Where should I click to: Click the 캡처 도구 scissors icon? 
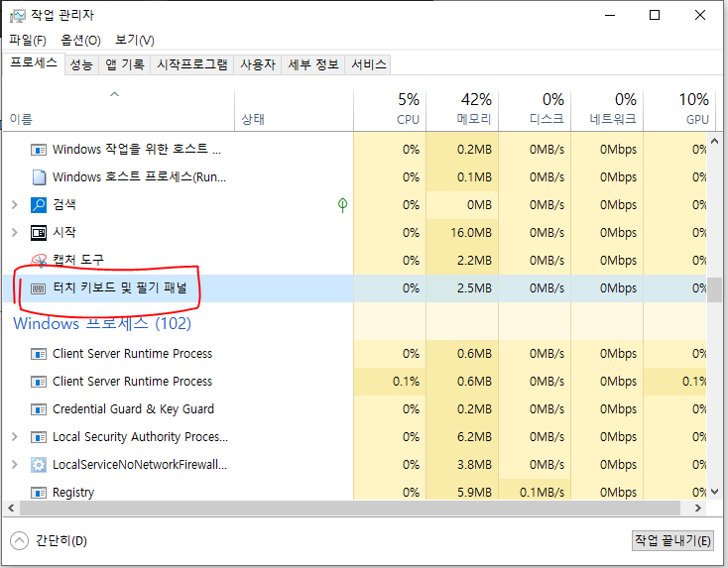pos(39,261)
